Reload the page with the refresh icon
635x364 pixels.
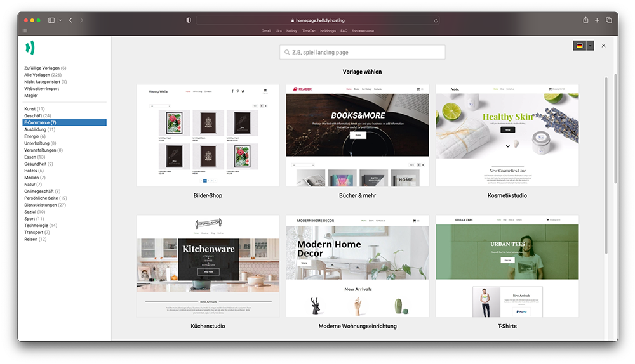click(x=436, y=21)
